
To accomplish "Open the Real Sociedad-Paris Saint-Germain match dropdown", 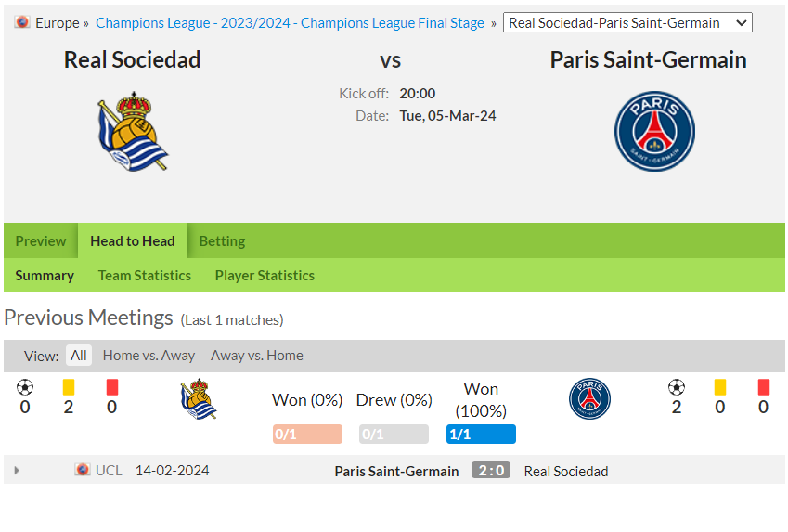I will tap(627, 22).
